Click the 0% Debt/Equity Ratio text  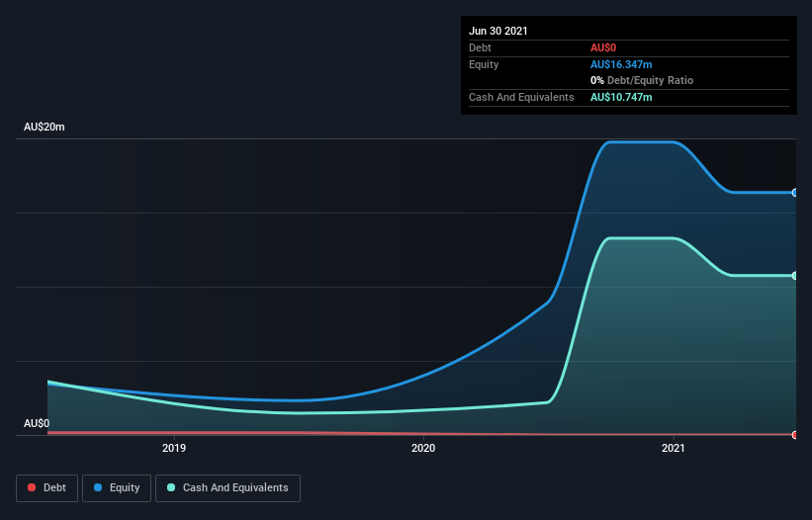pyautogui.click(x=642, y=80)
